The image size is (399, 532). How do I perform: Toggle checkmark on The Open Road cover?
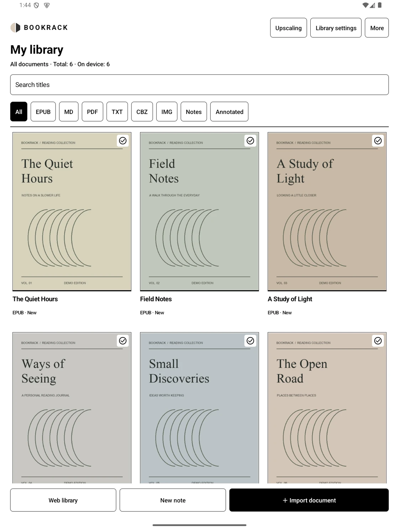click(x=378, y=341)
